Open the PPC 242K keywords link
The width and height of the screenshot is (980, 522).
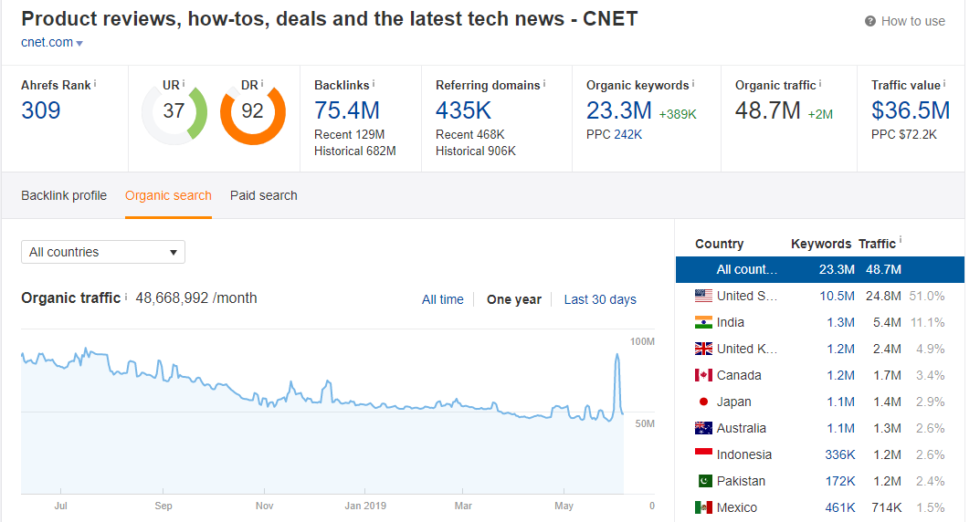[627, 134]
